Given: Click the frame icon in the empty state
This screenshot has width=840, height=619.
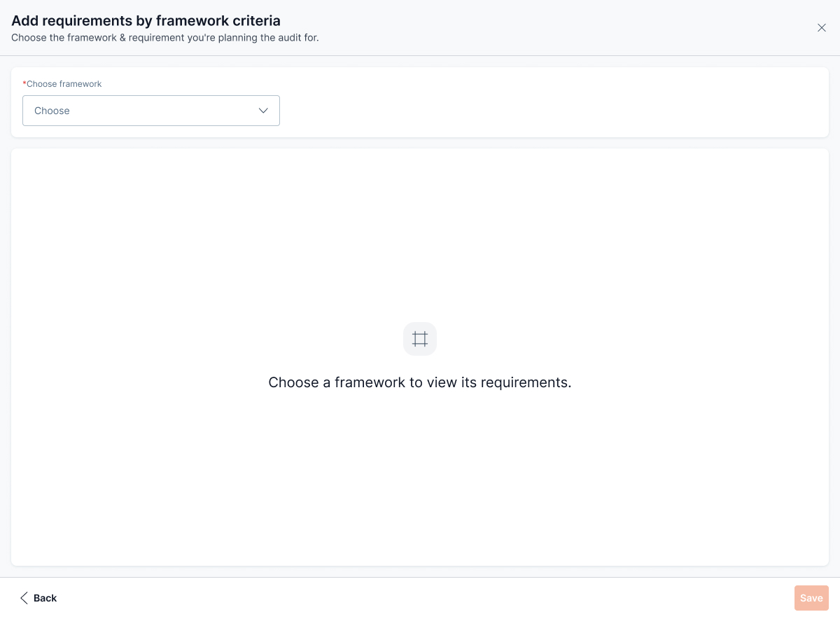Looking at the screenshot, I should (420, 339).
